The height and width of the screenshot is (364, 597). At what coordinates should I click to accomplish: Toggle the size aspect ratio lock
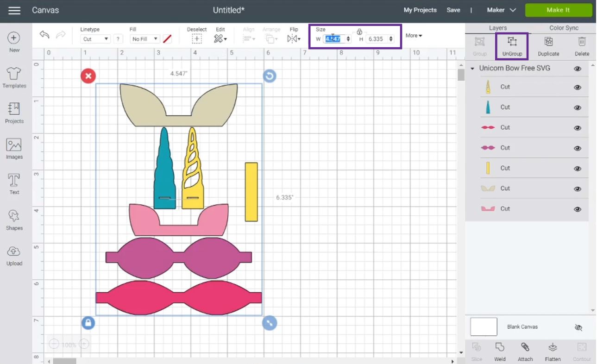click(x=359, y=32)
